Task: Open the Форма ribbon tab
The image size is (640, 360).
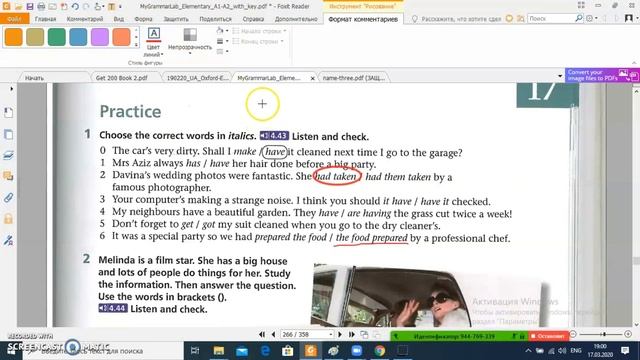Action: coord(143,19)
